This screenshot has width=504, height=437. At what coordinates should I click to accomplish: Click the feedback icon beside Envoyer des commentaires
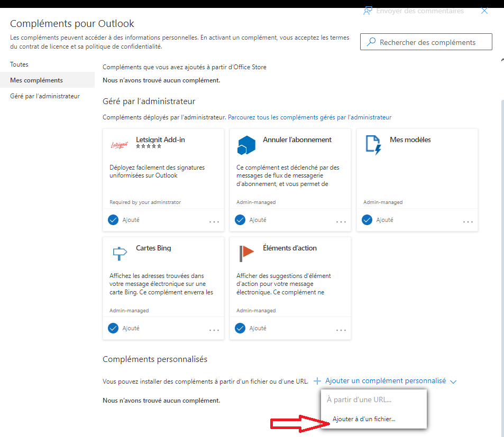(x=368, y=11)
